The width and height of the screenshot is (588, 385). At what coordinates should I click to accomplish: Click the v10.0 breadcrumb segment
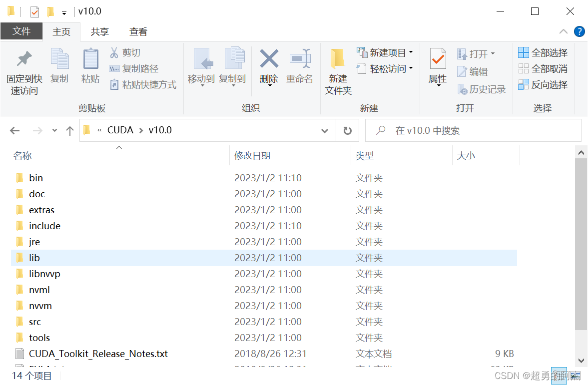160,130
